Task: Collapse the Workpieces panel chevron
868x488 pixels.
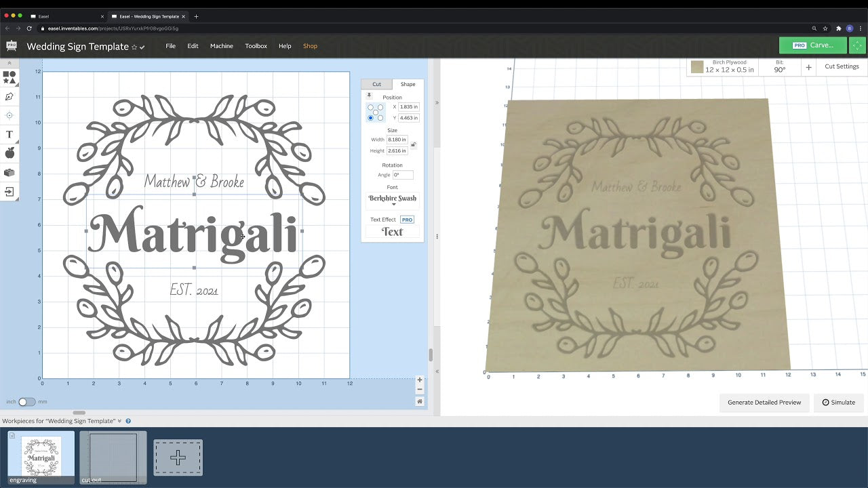Action: click(x=120, y=420)
